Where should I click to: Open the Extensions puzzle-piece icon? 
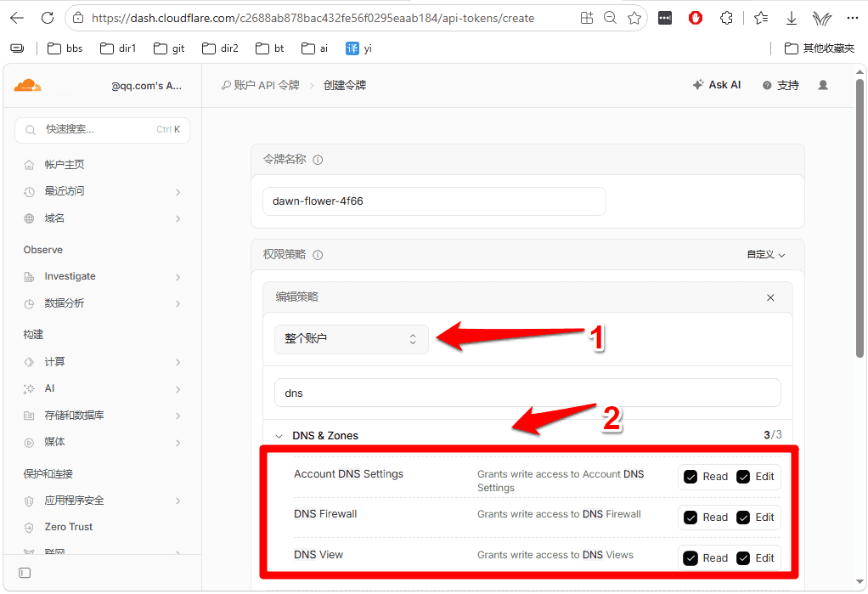[x=726, y=19]
